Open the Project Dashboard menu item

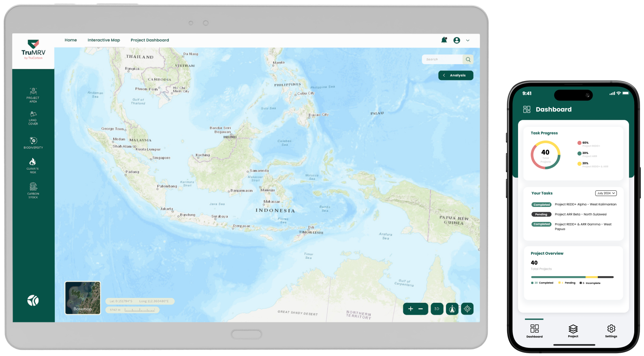pyautogui.click(x=149, y=40)
